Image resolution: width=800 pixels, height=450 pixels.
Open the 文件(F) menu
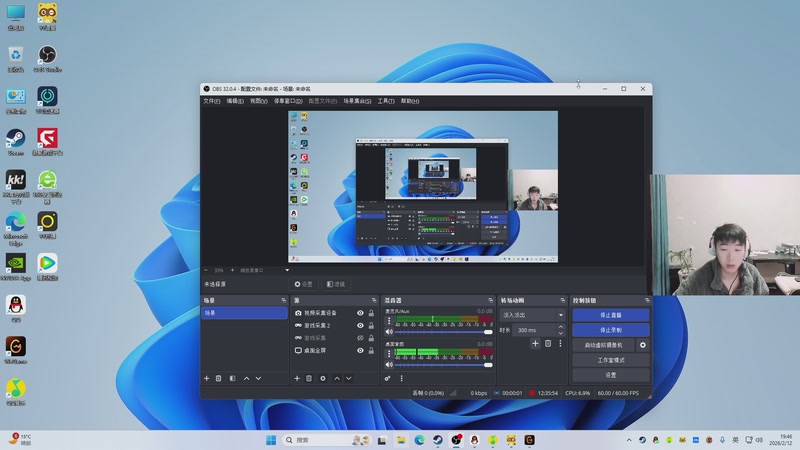[x=211, y=101]
